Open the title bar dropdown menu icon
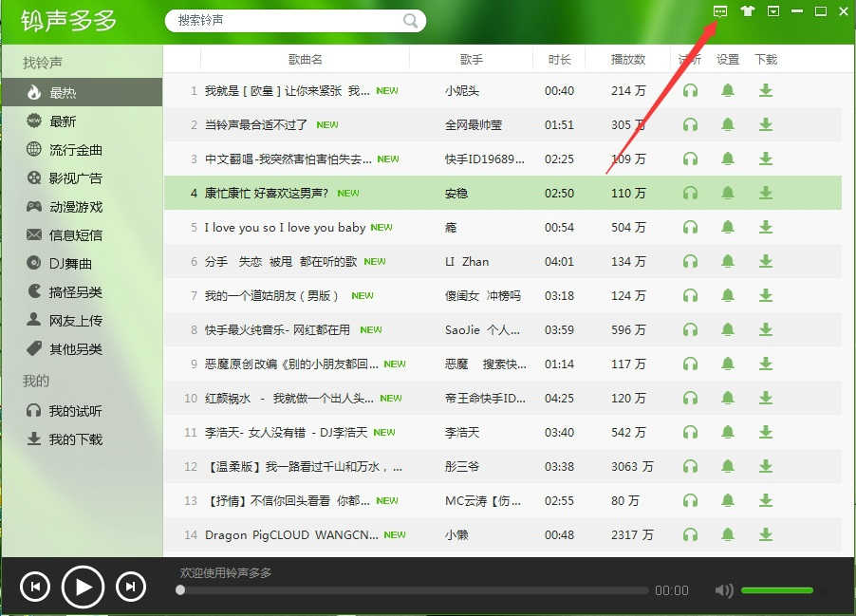The image size is (856, 616). 773,11
